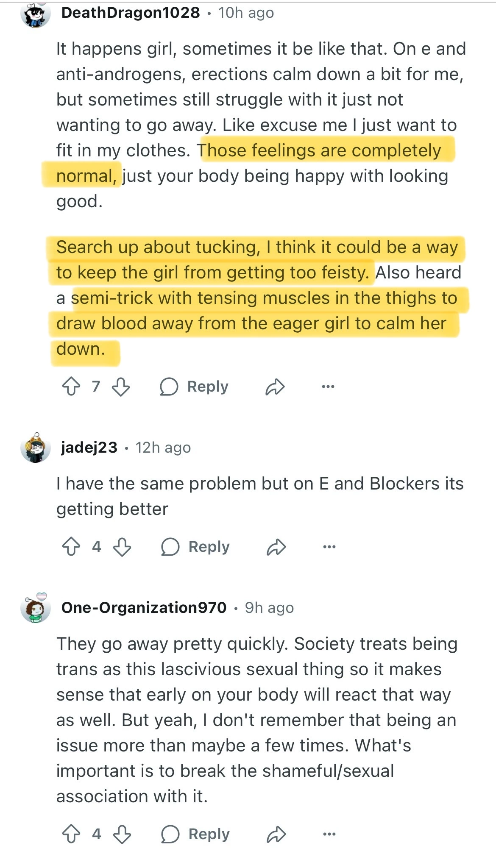Open more options on DeathDragon1028's comment
This screenshot has height=868, width=496.
pyautogui.click(x=328, y=387)
